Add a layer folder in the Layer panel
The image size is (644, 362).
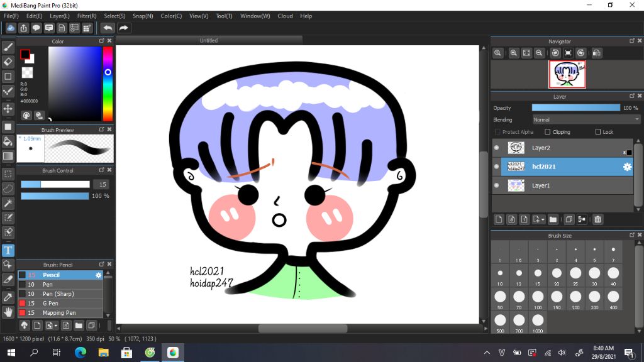click(553, 219)
